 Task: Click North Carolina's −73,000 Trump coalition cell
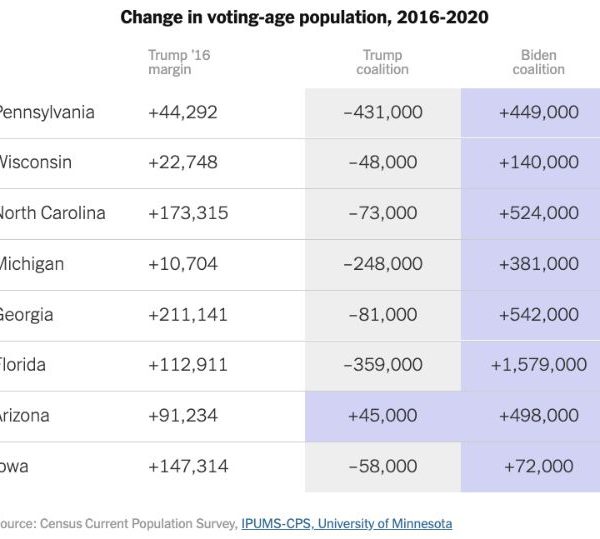pos(382,213)
